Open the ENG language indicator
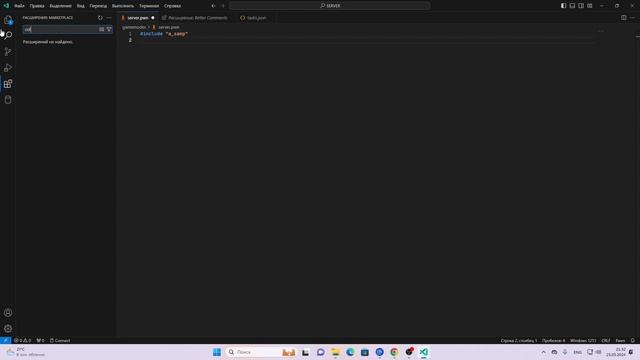640x360 pixels. 577,352
